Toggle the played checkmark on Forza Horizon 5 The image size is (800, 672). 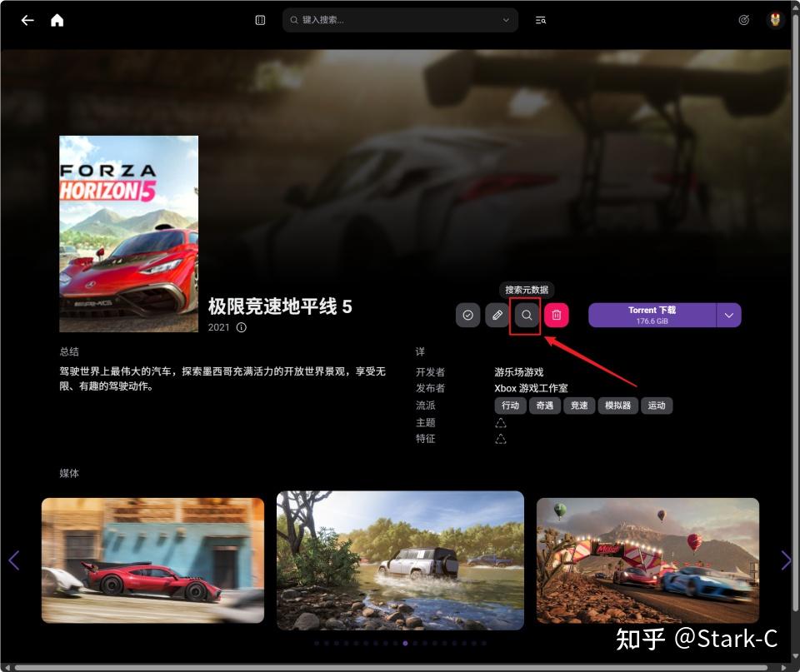[x=467, y=315]
